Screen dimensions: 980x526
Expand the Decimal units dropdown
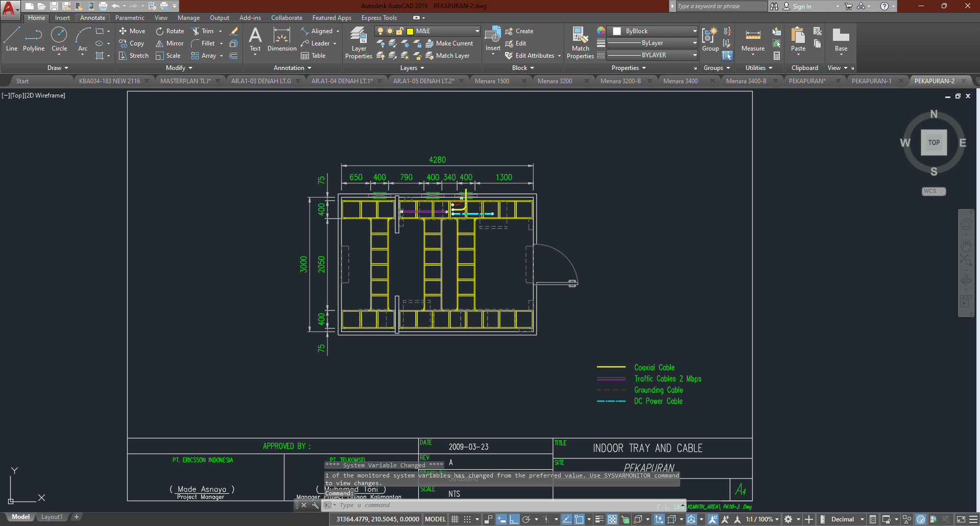click(x=862, y=519)
